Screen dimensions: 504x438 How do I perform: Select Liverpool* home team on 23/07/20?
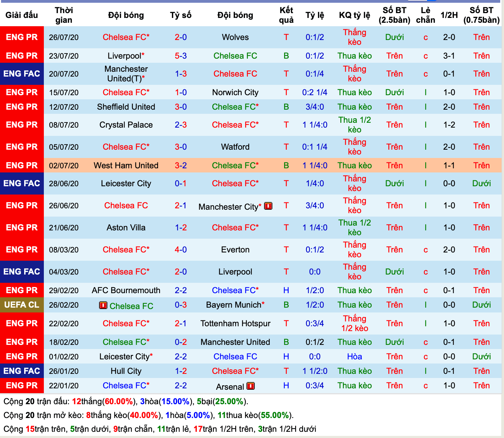(x=126, y=56)
